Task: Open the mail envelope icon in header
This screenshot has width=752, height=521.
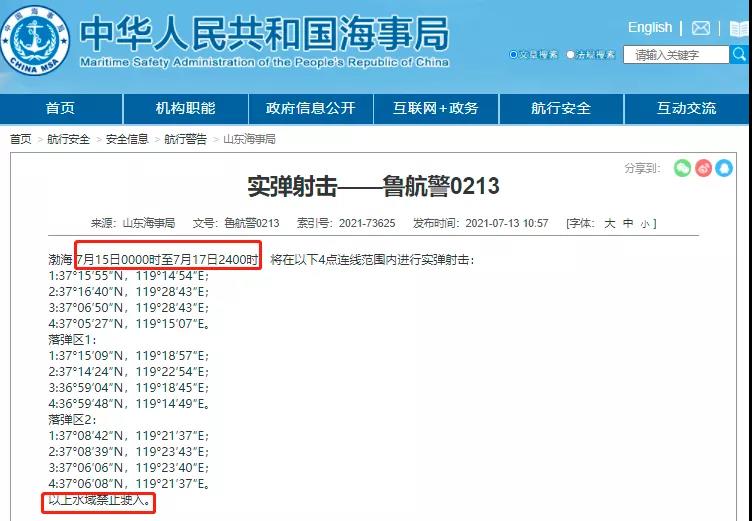Action: [701, 28]
